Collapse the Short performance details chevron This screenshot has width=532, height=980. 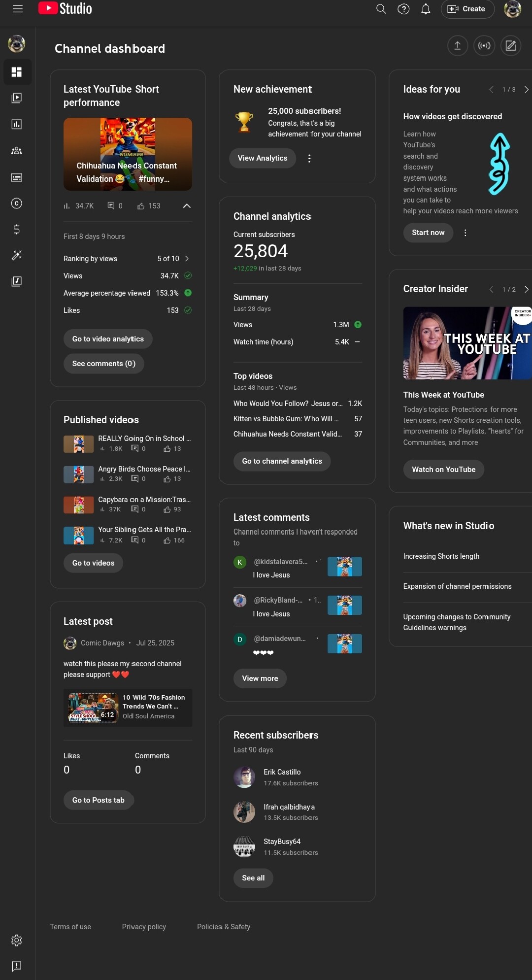click(187, 206)
